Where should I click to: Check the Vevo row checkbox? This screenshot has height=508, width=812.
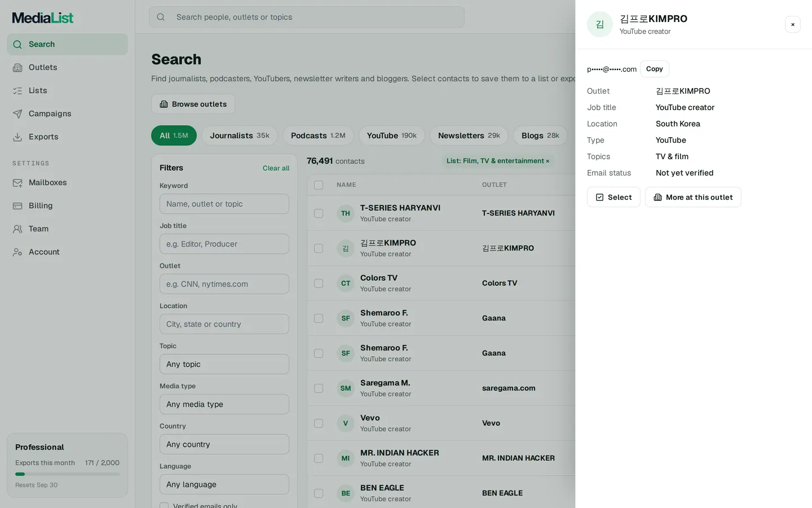click(319, 423)
